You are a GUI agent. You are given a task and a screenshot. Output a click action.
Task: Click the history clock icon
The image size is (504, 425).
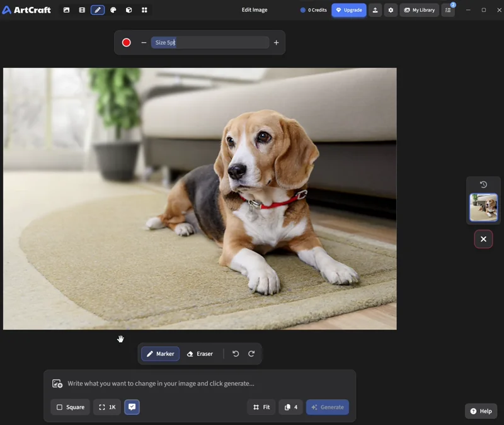pos(483,184)
